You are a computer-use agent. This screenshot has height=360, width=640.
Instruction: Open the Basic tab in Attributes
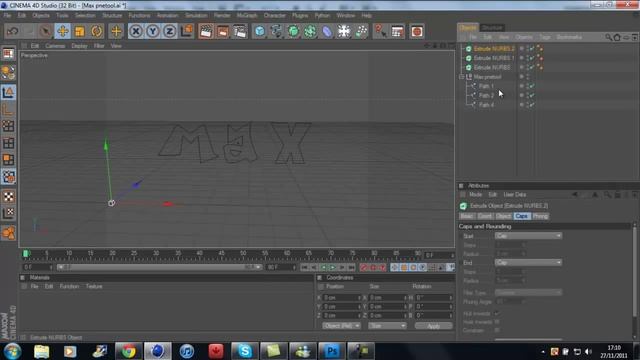click(467, 216)
